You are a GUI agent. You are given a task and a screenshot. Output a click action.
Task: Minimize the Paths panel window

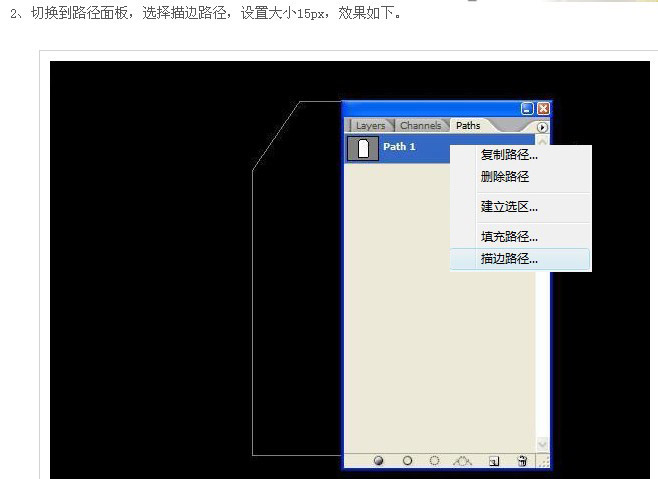point(527,108)
